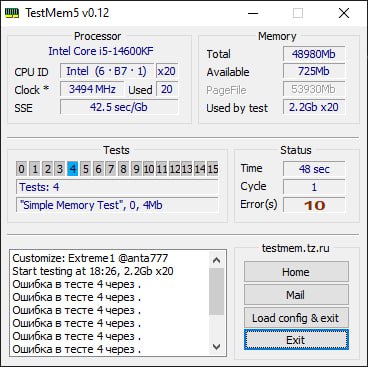This screenshot has width=368, height=367.
Task: Select test indicator box 13
Action: click(x=187, y=169)
